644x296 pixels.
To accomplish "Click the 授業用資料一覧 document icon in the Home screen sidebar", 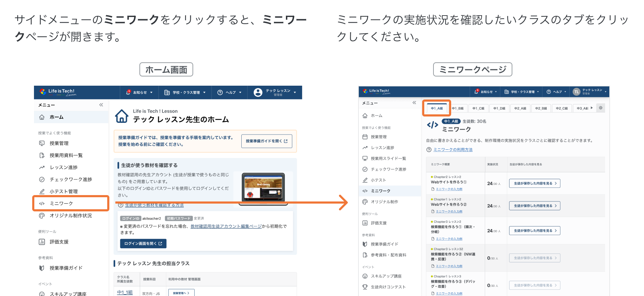I will click(42, 155).
